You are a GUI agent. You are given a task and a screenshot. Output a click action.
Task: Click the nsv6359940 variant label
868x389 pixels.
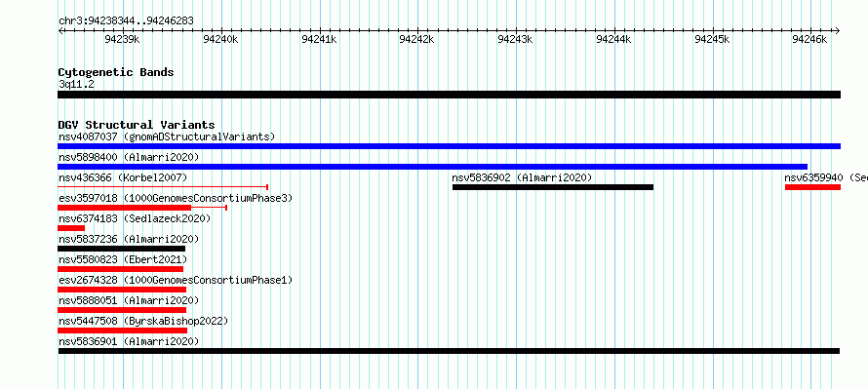tap(826, 177)
